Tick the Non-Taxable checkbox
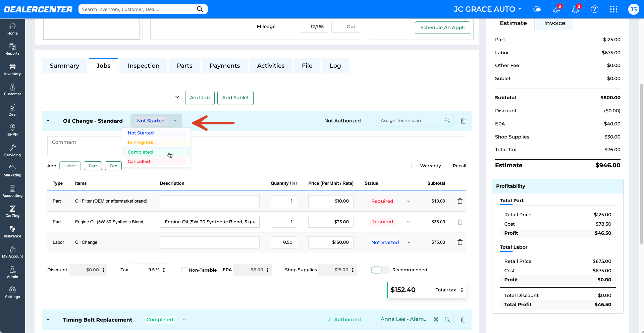 pos(184,270)
